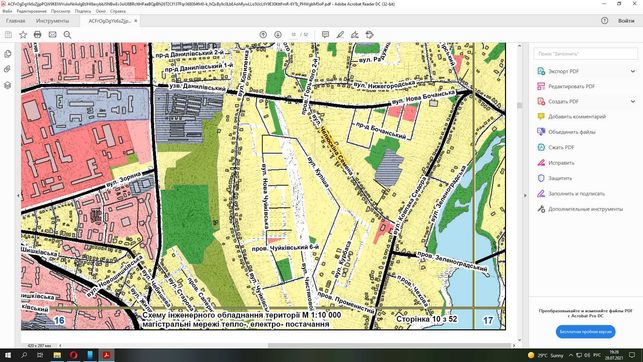Bookmark the file with the star icon

click(x=23, y=35)
